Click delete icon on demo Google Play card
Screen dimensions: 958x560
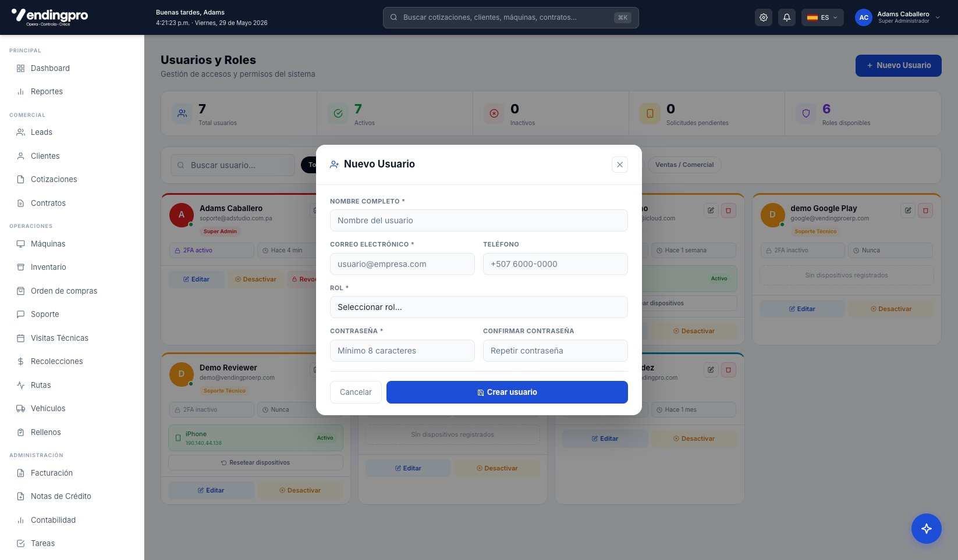point(925,211)
